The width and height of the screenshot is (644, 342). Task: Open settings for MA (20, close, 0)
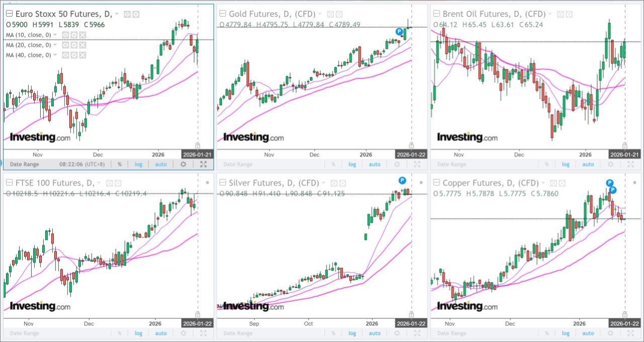click(73, 45)
